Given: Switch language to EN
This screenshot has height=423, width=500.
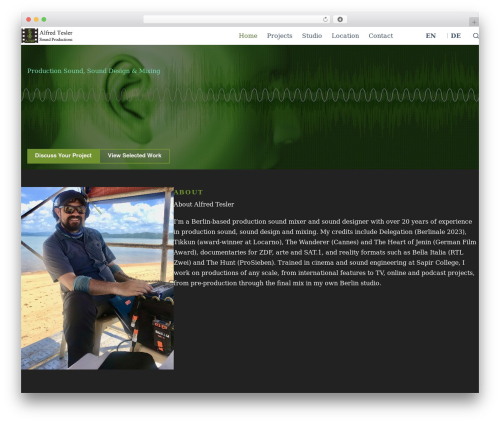Looking at the screenshot, I should [x=431, y=36].
